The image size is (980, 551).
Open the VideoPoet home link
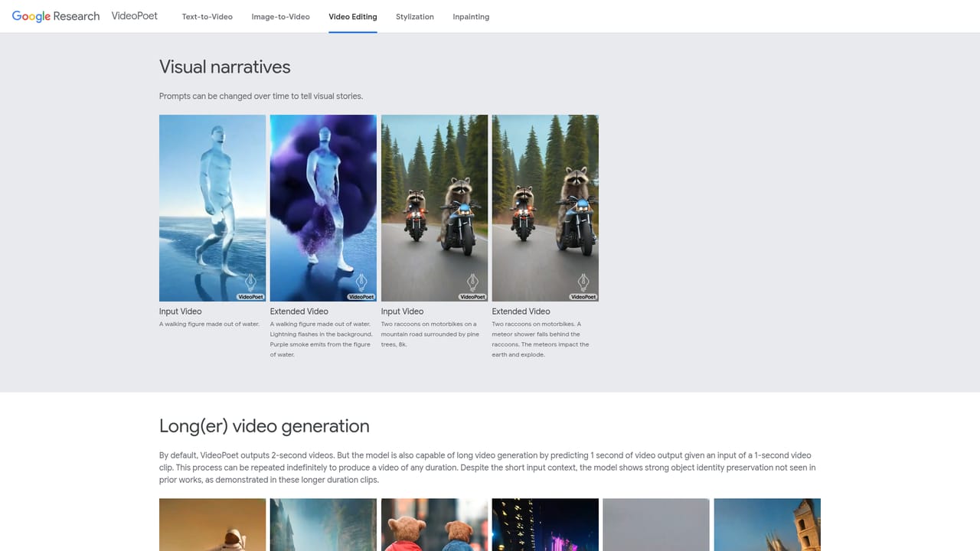tap(135, 16)
